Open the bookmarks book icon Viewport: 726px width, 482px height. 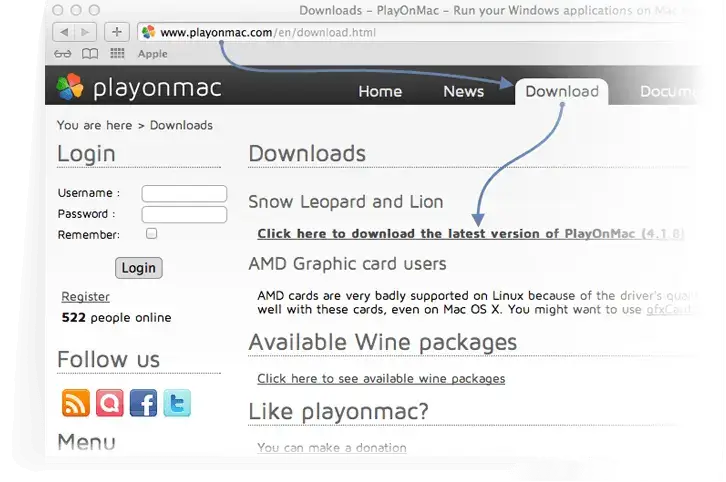(x=90, y=54)
